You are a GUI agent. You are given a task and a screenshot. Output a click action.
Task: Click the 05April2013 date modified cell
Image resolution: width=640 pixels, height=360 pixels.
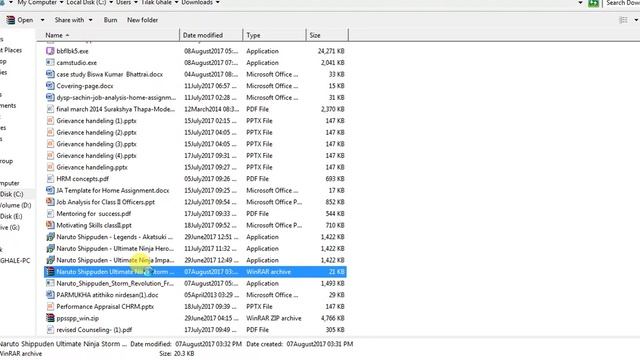[x=211, y=295]
